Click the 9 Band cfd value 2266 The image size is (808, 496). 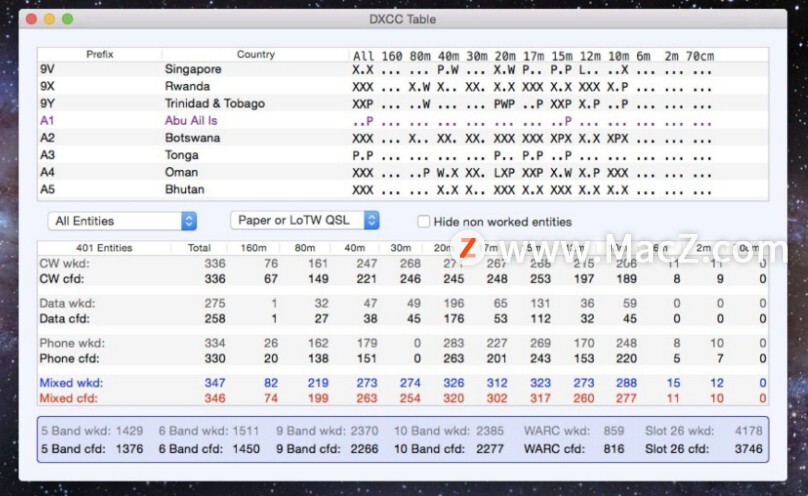364,449
